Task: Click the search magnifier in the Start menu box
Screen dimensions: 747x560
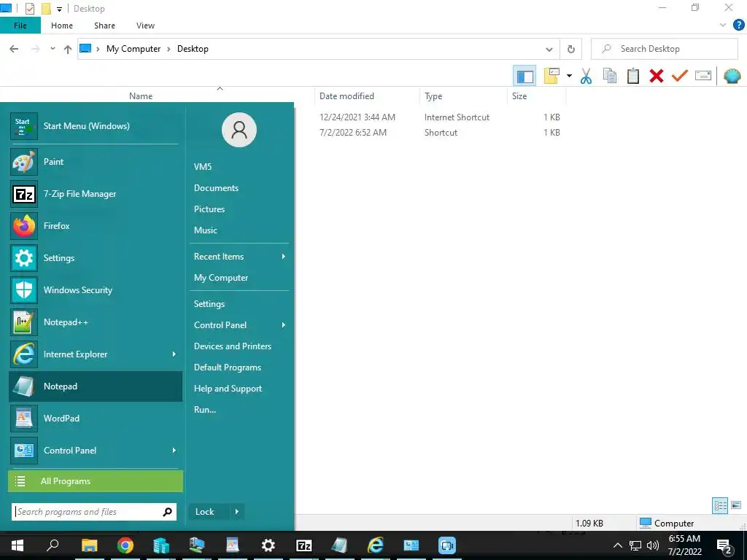Action: (167, 512)
